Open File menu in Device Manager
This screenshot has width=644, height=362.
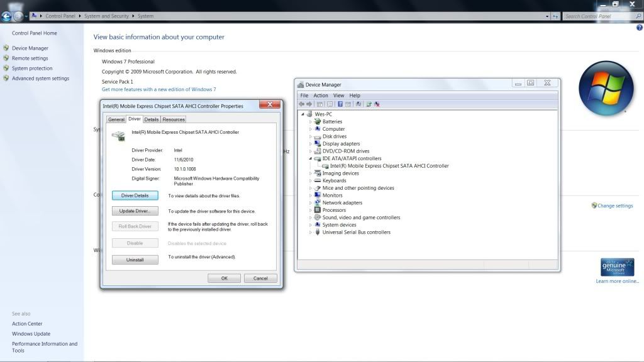[304, 96]
